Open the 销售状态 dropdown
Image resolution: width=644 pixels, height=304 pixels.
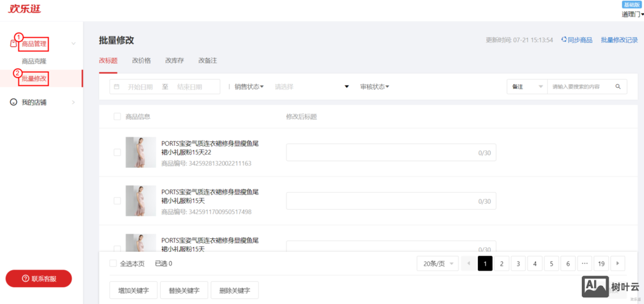249,87
